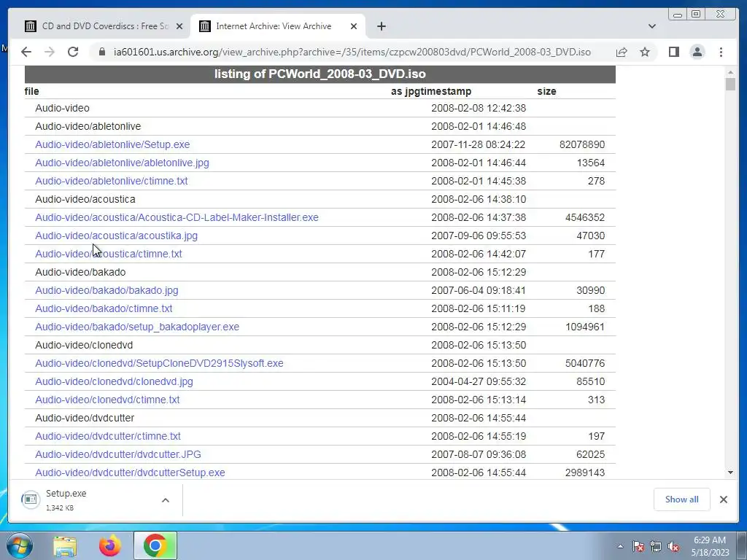The height and width of the screenshot is (560, 747).
Task: Show hidden tray icons
Action: [620, 546]
